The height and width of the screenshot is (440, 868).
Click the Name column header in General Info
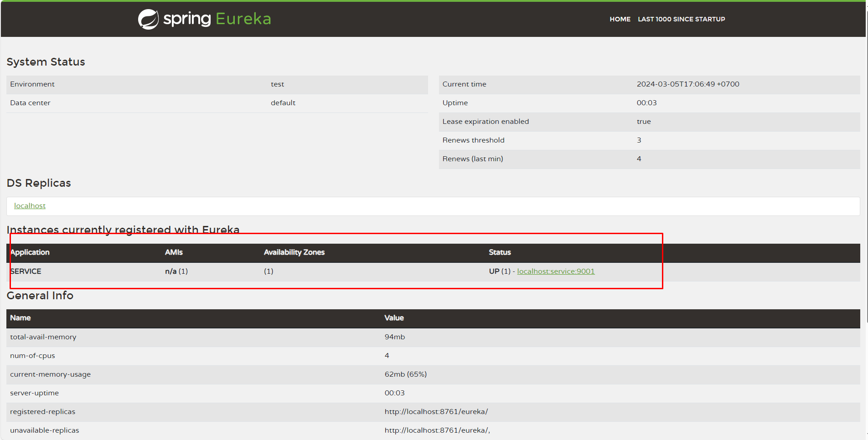[x=21, y=318]
